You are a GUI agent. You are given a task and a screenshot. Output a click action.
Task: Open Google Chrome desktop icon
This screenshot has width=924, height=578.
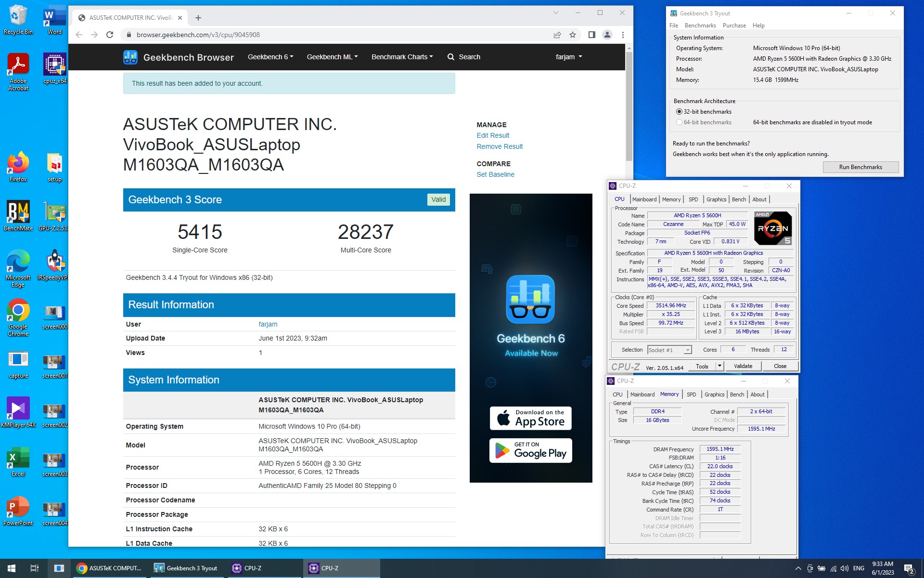pyautogui.click(x=18, y=317)
